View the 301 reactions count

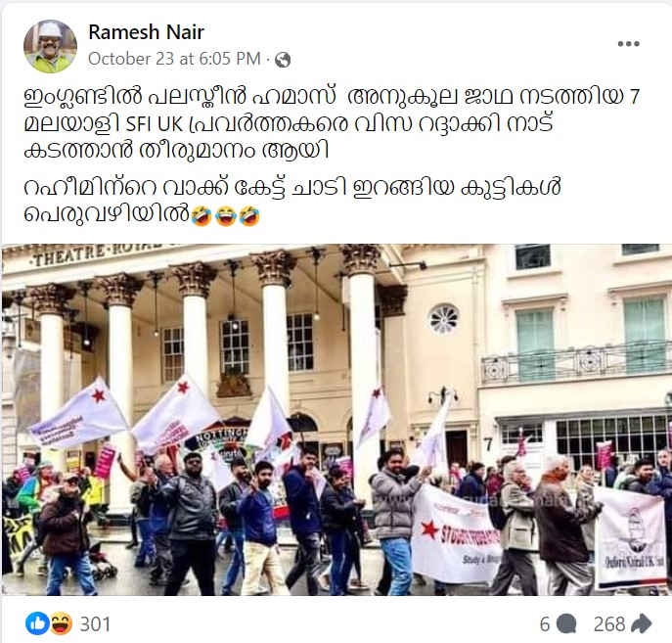click(x=95, y=623)
